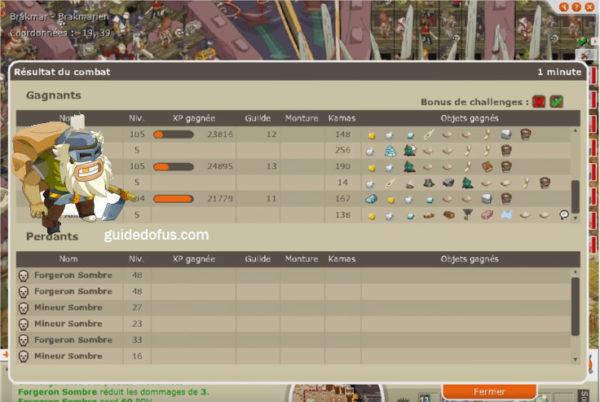Click the Guilde header in the Perdants table
Viewport: 600px width, 402px height.
(258, 259)
